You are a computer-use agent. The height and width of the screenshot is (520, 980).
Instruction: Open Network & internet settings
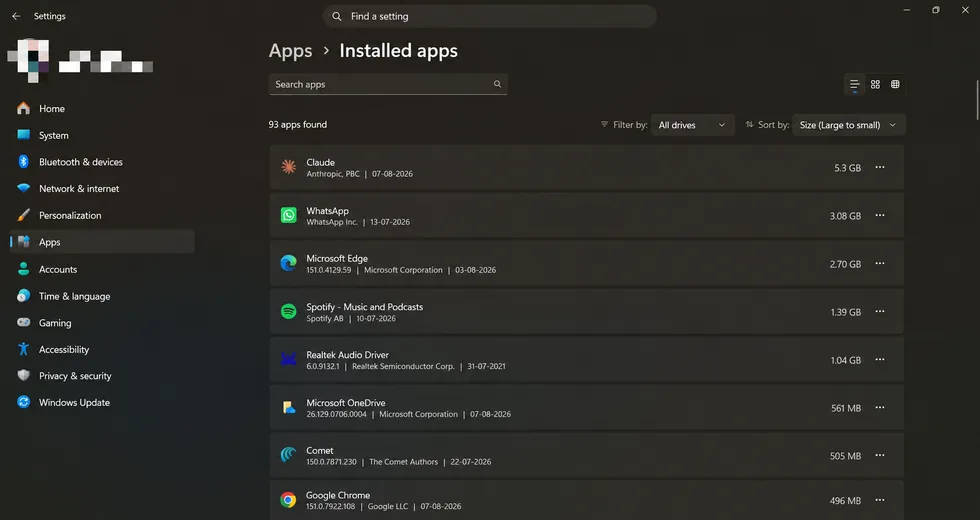pyautogui.click(x=102, y=189)
